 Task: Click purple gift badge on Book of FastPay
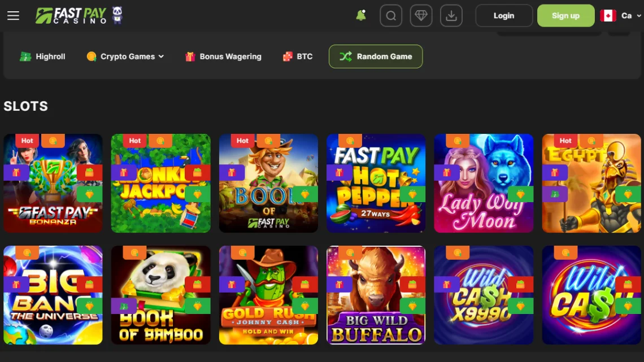tap(232, 172)
